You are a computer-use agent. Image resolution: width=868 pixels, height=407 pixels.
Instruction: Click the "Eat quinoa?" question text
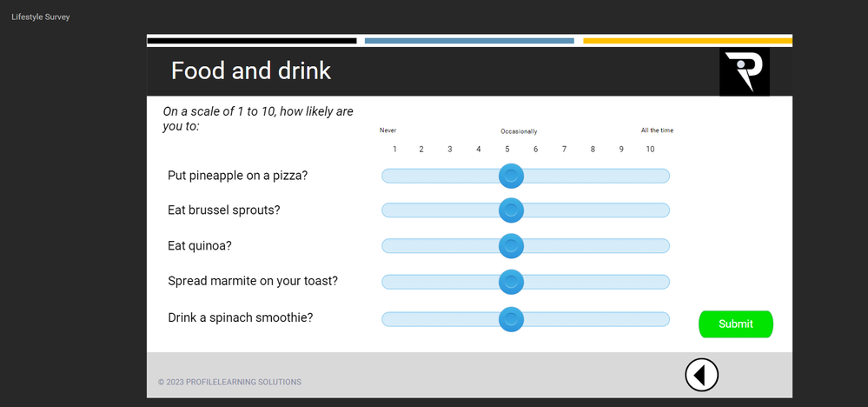200,246
